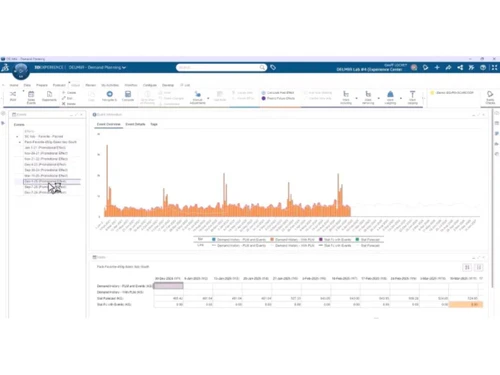Open the Home ribbon tab
This screenshot has height=375, width=500.
tap(14, 85)
